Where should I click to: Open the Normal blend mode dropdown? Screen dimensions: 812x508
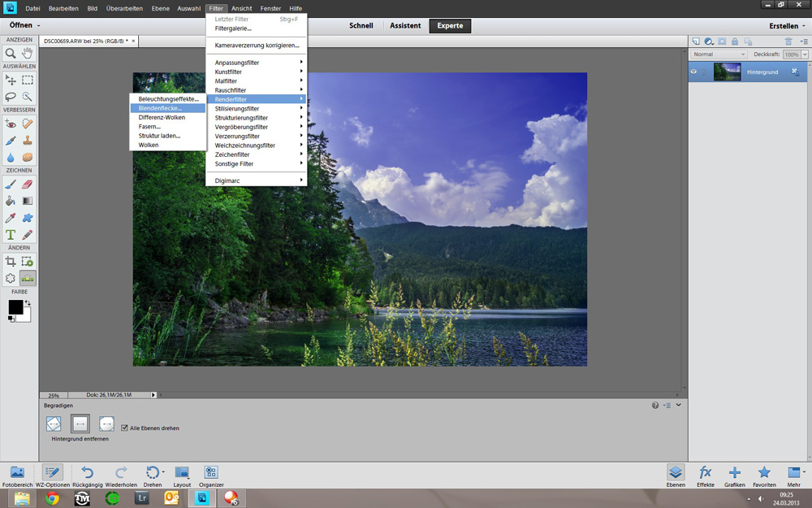pos(718,54)
